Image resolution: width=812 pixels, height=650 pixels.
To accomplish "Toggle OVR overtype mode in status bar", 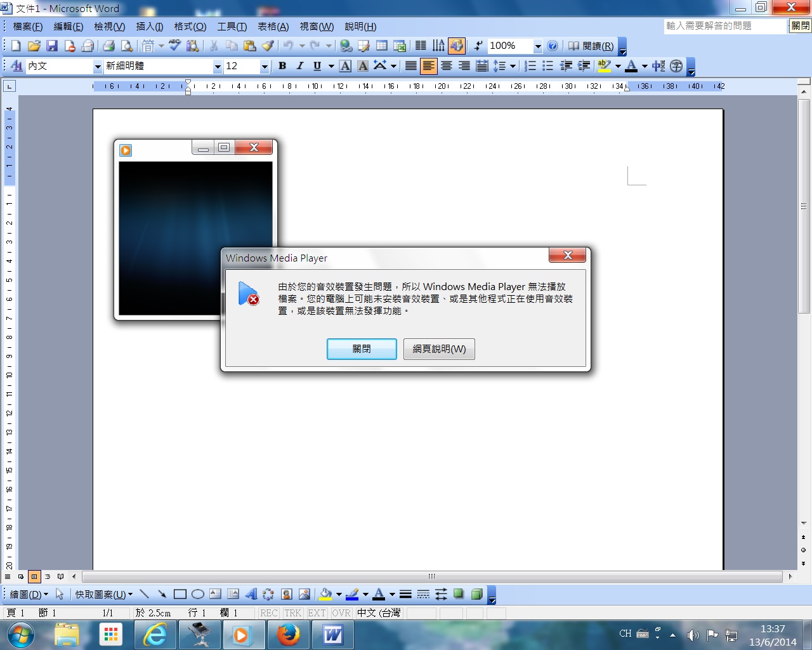I will pos(341,613).
